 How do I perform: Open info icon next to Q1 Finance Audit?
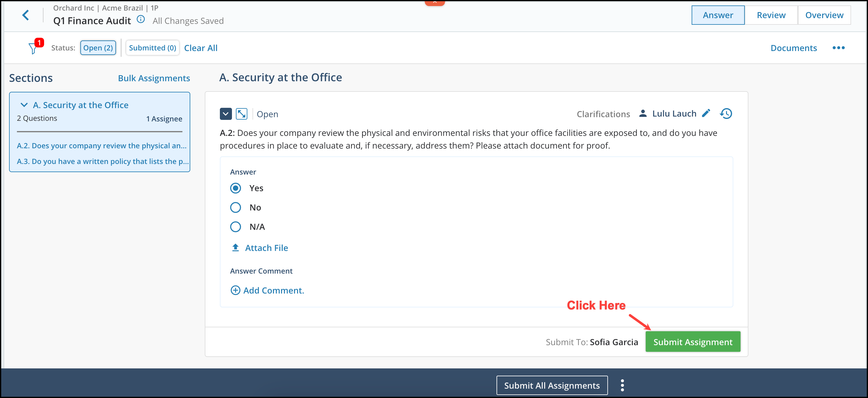coord(141,20)
